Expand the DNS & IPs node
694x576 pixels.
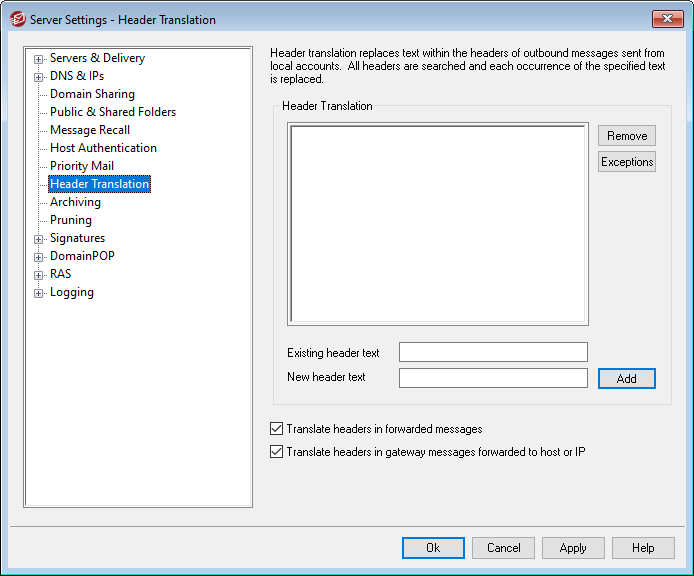coord(39,77)
